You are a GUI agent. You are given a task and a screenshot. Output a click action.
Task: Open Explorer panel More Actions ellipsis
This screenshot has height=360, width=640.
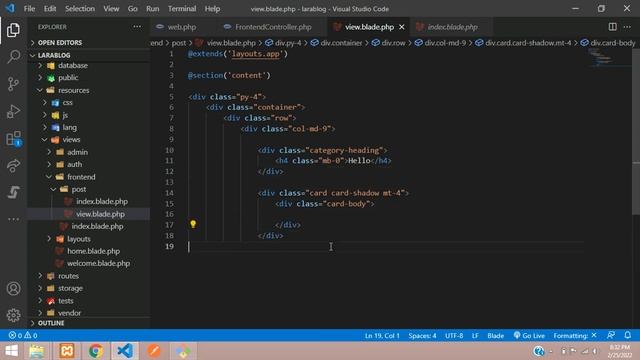[137, 27]
